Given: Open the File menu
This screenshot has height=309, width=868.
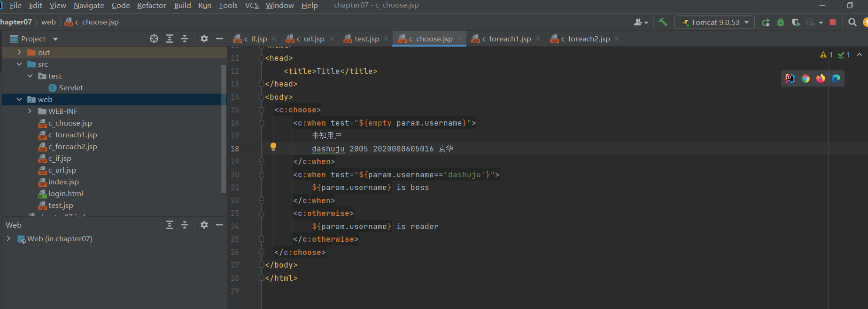Looking at the screenshot, I should pos(15,5).
